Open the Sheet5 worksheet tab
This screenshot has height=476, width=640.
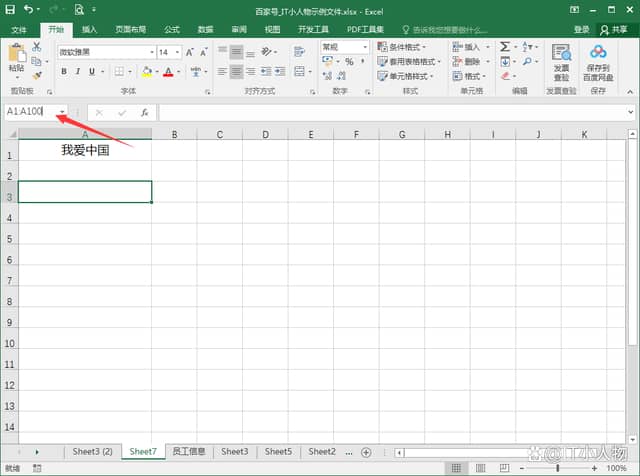click(278, 452)
